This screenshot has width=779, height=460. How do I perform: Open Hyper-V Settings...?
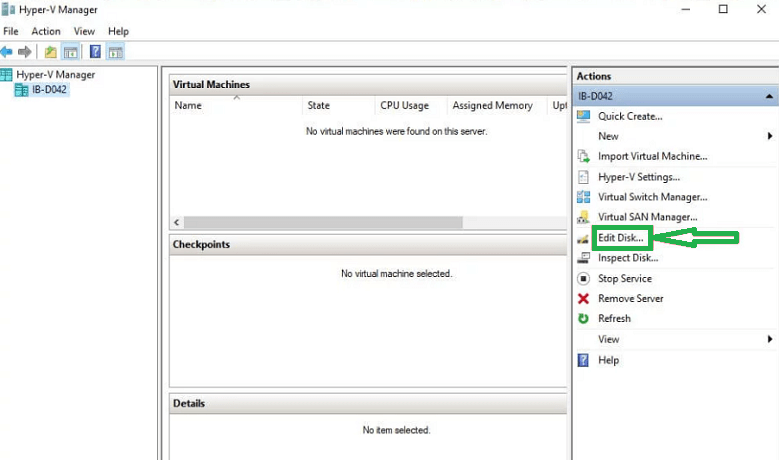tap(639, 177)
